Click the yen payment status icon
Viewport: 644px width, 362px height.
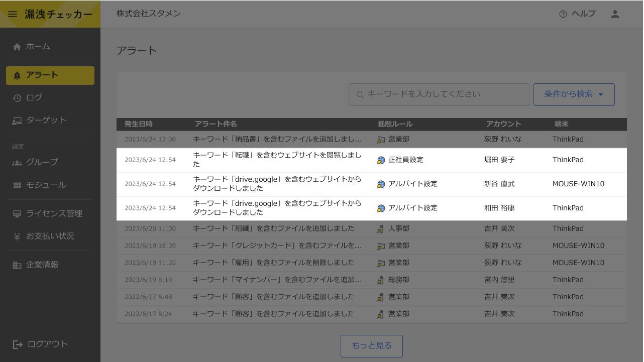point(17,236)
